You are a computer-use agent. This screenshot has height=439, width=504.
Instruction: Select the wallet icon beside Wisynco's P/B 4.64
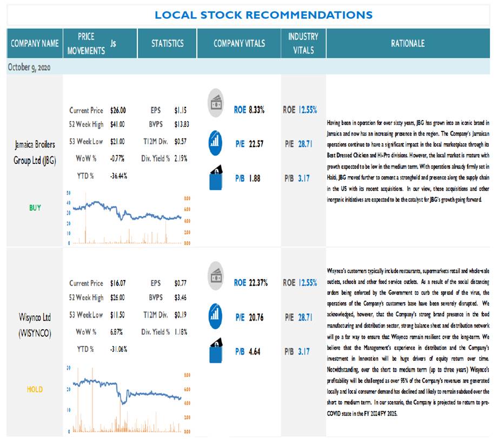tap(216, 351)
